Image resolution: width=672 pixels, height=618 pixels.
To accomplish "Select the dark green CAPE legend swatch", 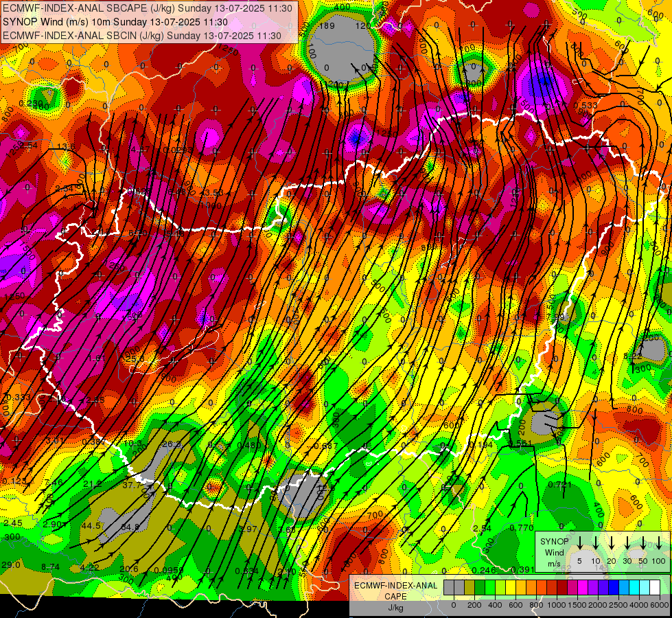I will tap(480, 587).
